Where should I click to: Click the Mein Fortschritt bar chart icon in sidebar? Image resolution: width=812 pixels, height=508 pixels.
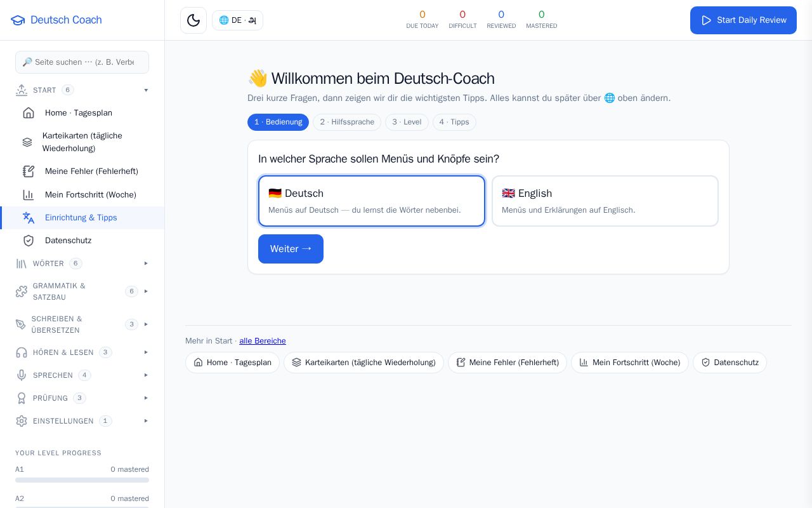pos(29,195)
